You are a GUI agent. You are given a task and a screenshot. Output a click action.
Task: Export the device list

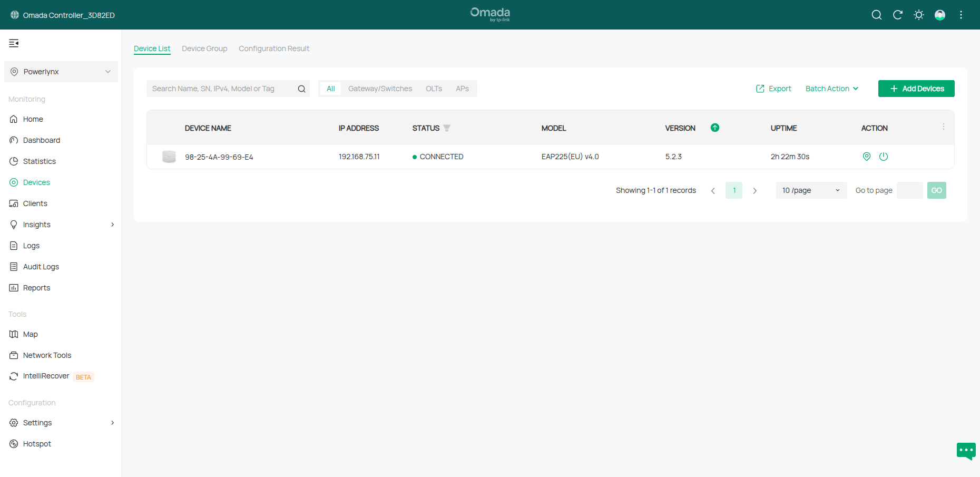coord(773,89)
